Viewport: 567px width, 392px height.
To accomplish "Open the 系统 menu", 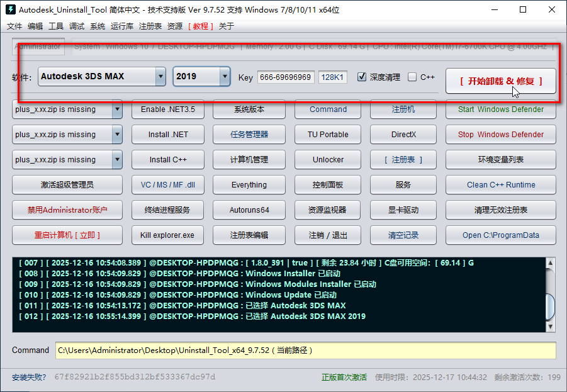I will coord(98,26).
